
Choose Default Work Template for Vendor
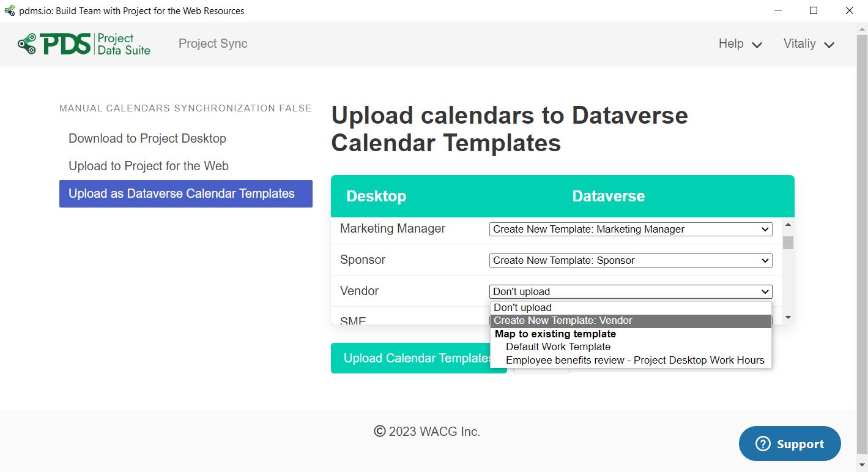click(558, 347)
